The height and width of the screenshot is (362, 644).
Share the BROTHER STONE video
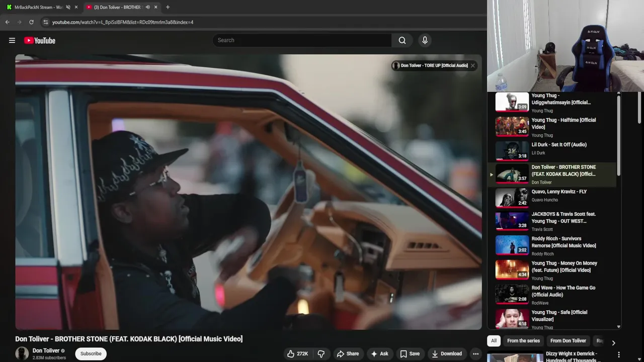(348, 354)
